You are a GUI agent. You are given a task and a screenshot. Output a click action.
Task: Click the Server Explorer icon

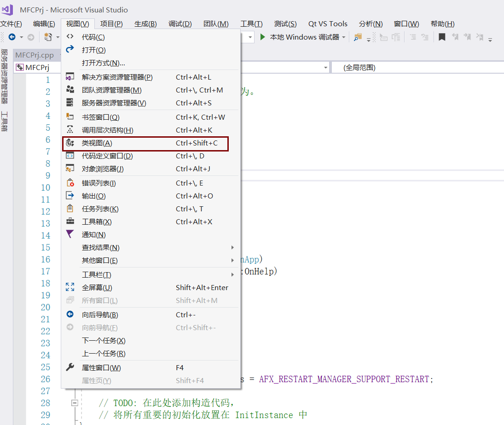click(70, 103)
